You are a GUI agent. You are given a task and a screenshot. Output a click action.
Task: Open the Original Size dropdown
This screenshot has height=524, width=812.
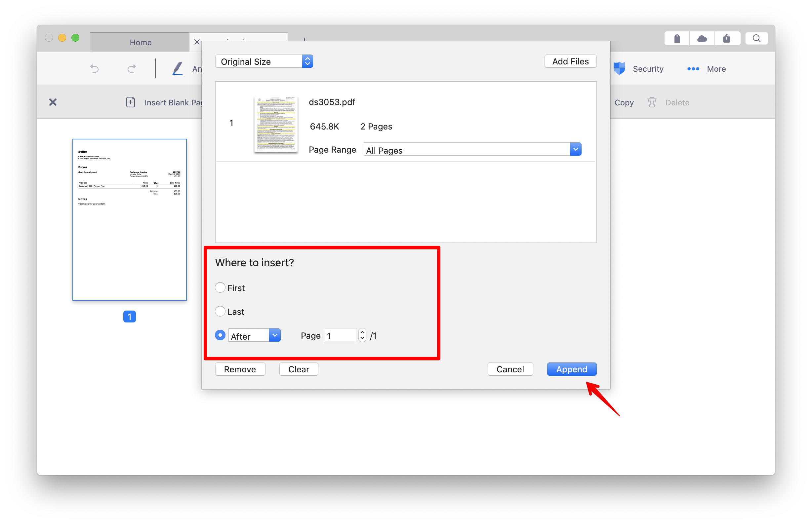[264, 61]
